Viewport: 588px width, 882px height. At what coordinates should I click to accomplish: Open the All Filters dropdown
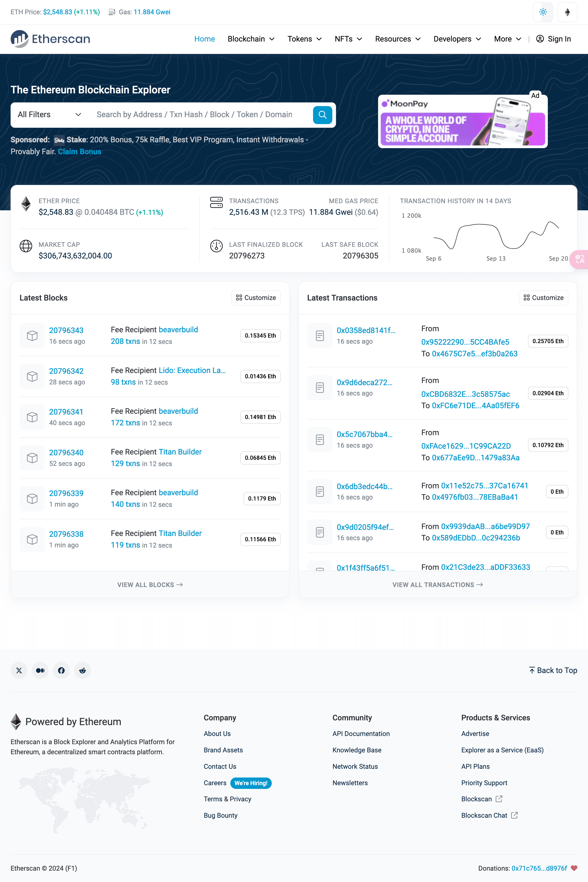click(49, 115)
